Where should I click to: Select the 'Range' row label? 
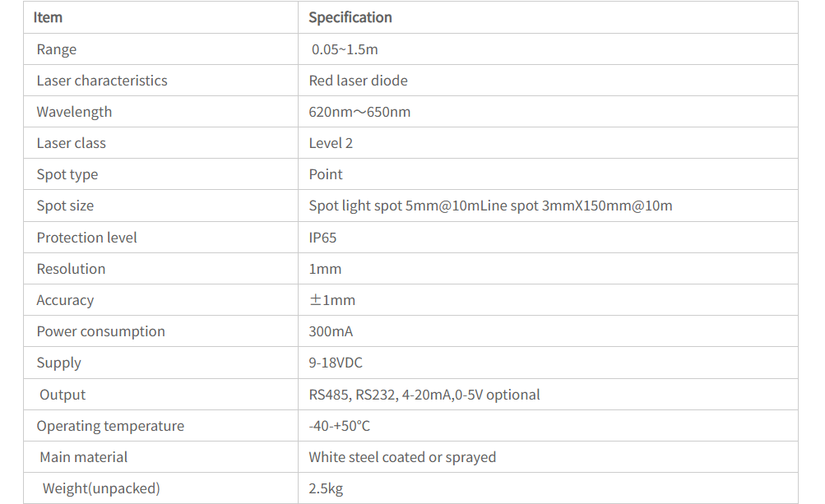coord(56,49)
